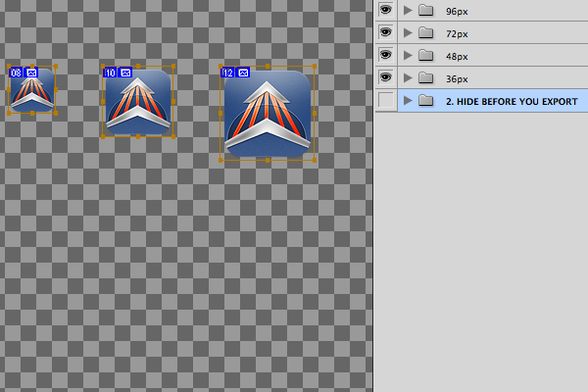This screenshot has width=588, height=392.
Task: Click slice number badge 08
Action: [x=16, y=73]
